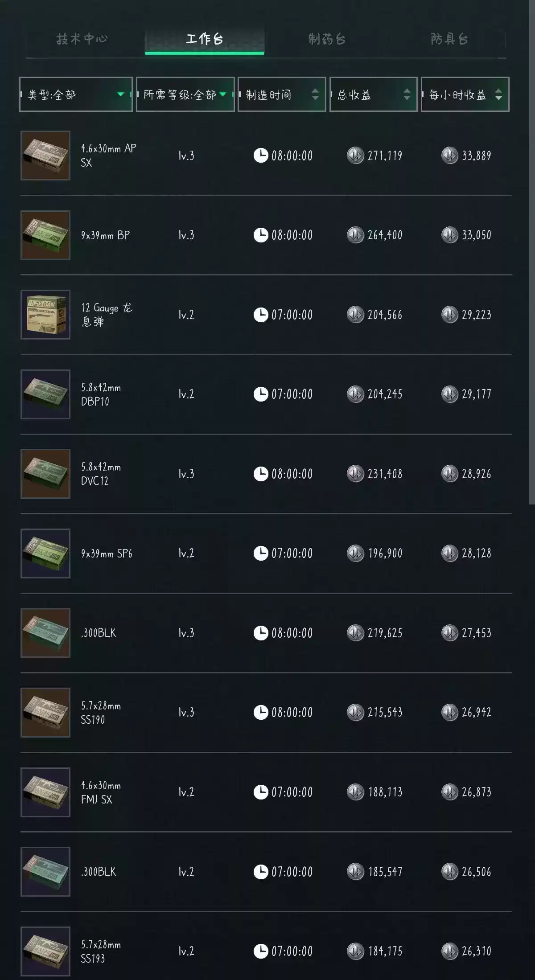
Task: Switch to the 制药台 tab
Action: coord(327,39)
